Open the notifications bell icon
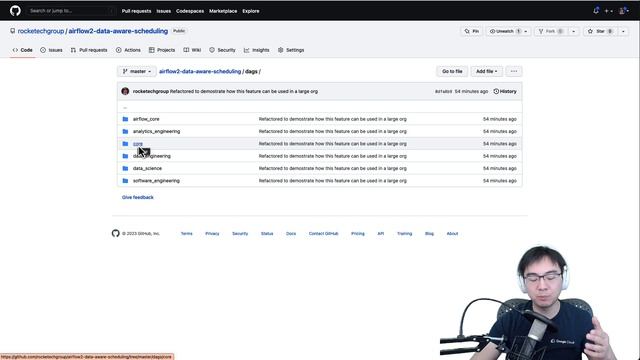The width and height of the screenshot is (640, 360). pos(596,11)
